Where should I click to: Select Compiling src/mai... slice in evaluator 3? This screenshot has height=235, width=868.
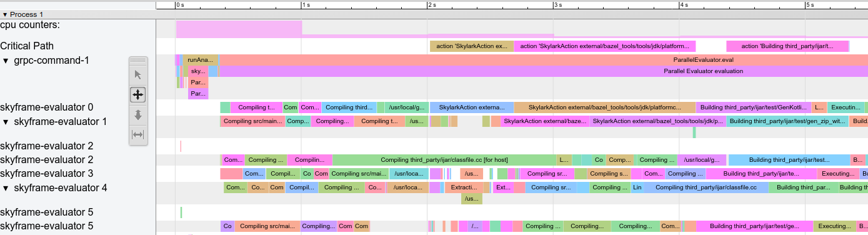pyautogui.click(x=359, y=174)
